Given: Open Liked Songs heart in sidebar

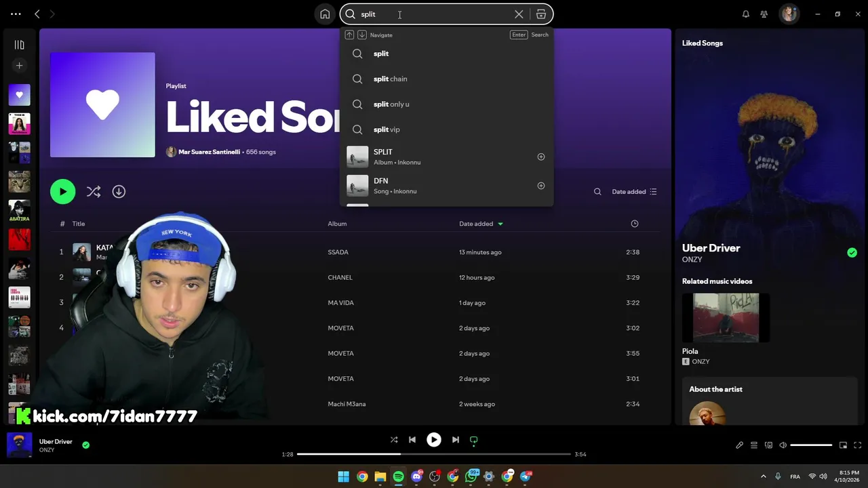Looking at the screenshot, I should pos(19,95).
